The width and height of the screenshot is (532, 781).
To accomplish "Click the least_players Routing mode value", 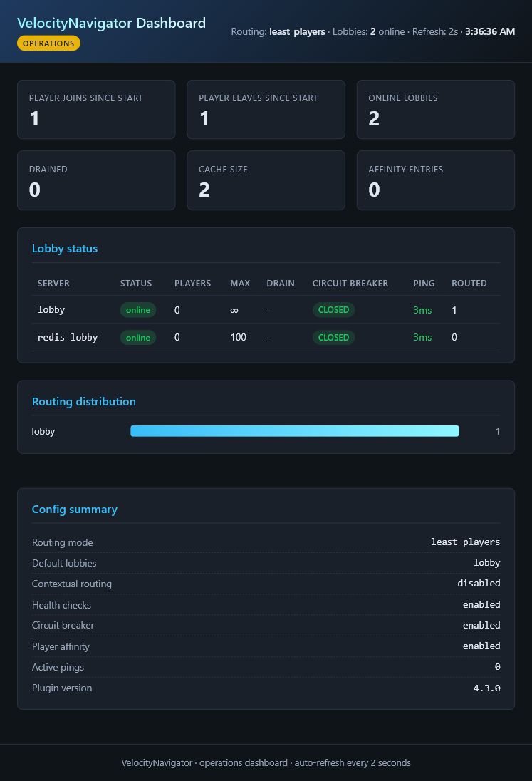I will pyautogui.click(x=465, y=542).
